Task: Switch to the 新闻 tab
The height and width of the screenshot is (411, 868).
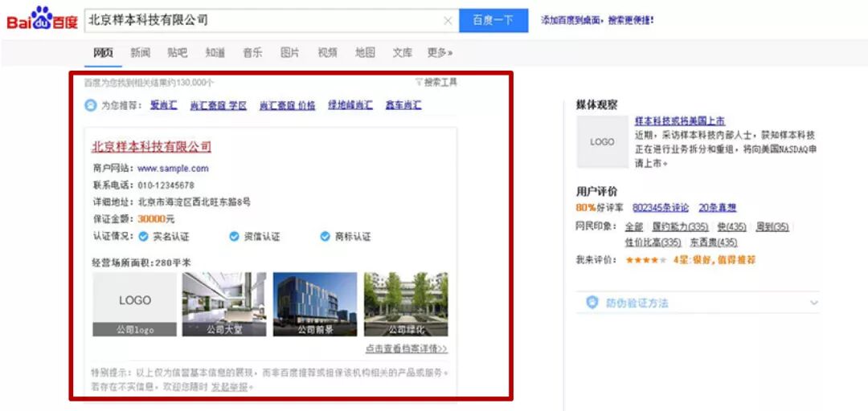Action: (140, 52)
